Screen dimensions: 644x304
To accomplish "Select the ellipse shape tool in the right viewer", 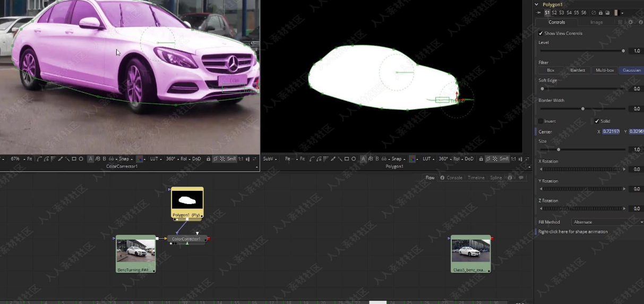I will click(x=354, y=159).
